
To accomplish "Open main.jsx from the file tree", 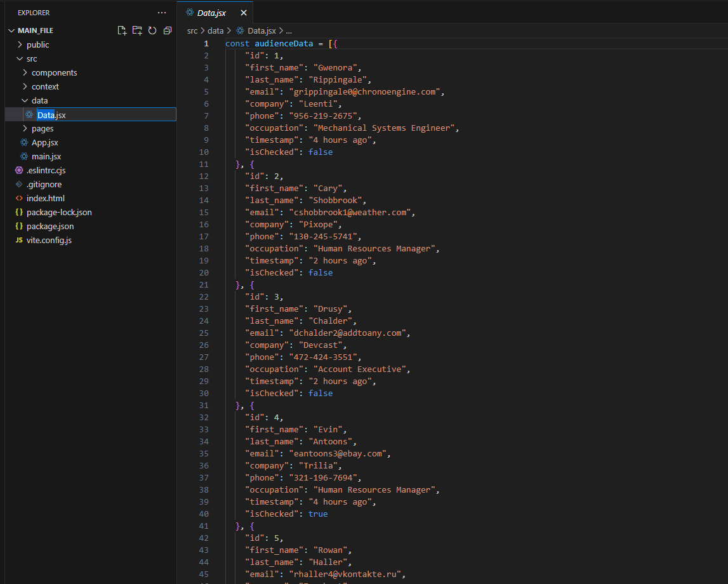I will click(x=46, y=156).
